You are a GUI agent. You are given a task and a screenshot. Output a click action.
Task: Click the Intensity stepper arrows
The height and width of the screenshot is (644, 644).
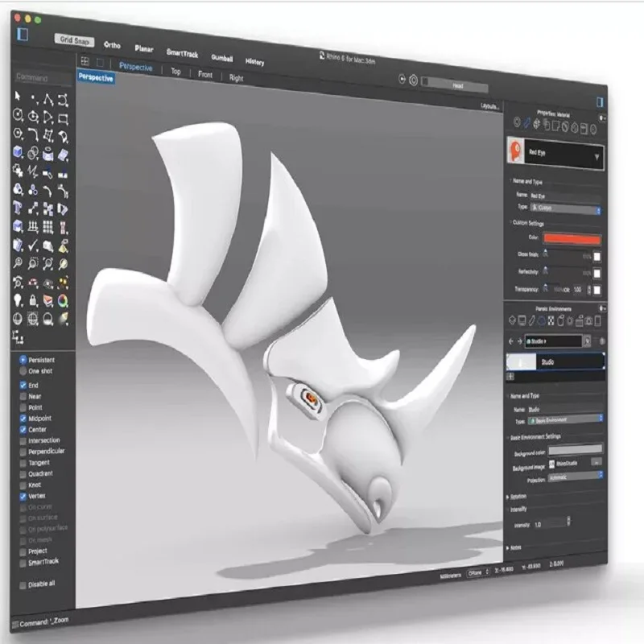point(568,522)
